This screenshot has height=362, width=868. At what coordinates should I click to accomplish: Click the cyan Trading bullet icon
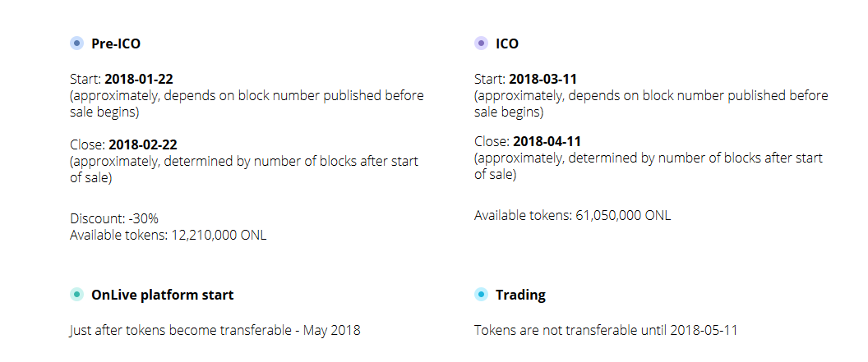point(481,295)
